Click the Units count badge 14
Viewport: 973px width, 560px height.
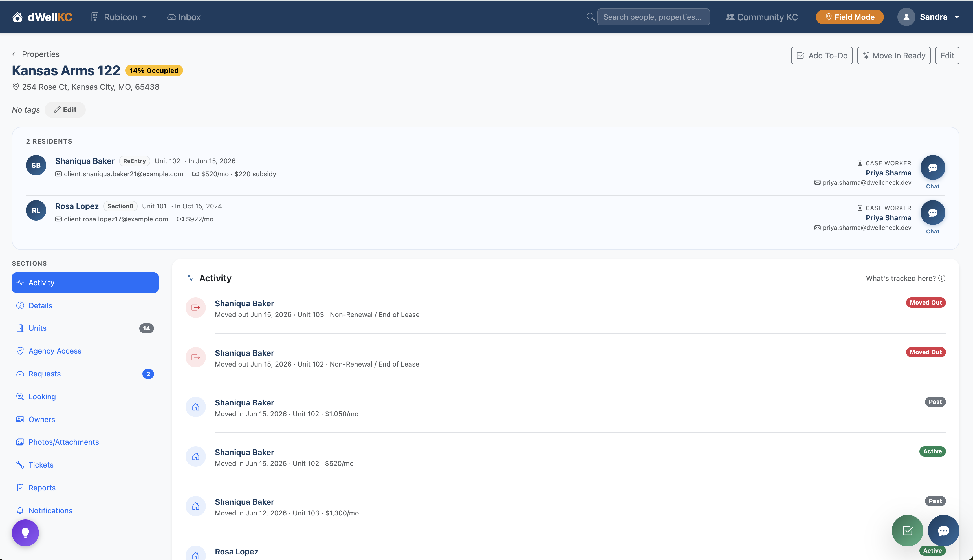click(146, 328)
